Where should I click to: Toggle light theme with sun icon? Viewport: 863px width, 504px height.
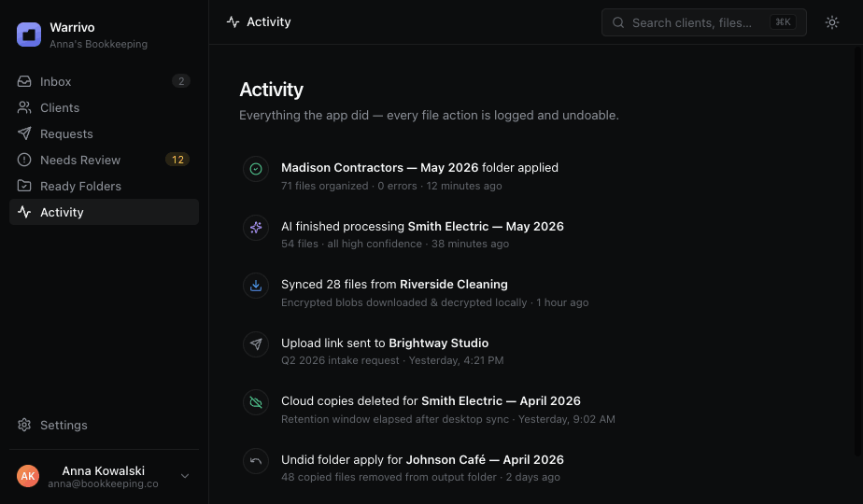pyautogui.click(x=831, y=22)
